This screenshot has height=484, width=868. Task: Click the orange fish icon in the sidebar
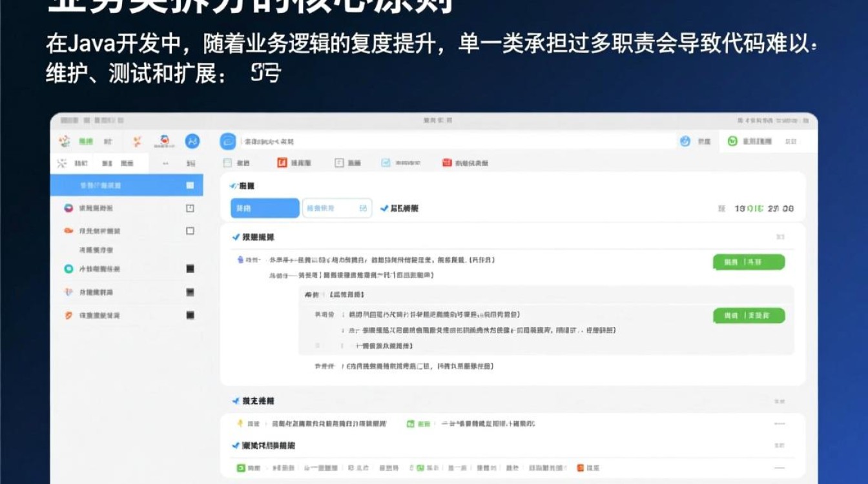coord(67,230)
